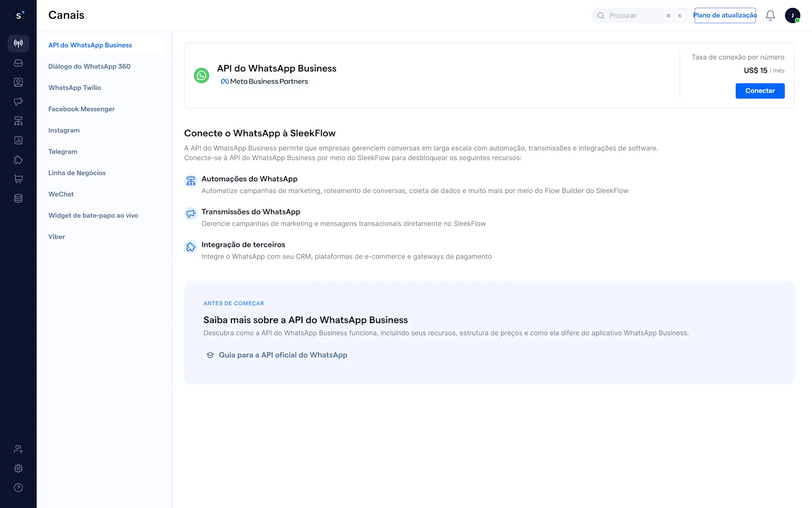Click the Conectar button
This screenshot has width=812, height=508.
tap(760, 91)
